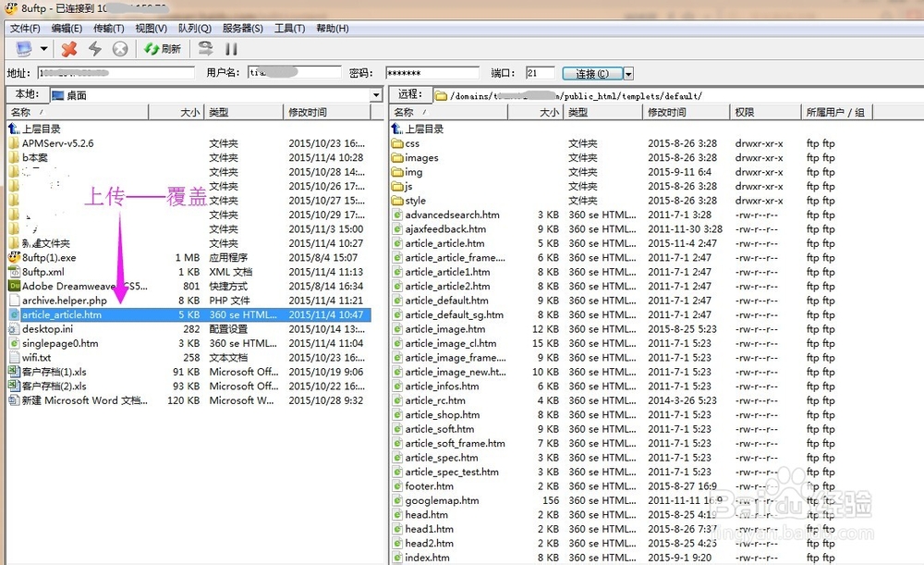Sort local files by 修改时间 column
Image resolution: width=924 pixels, height=565 pixels.
click(x=326, y=112)
